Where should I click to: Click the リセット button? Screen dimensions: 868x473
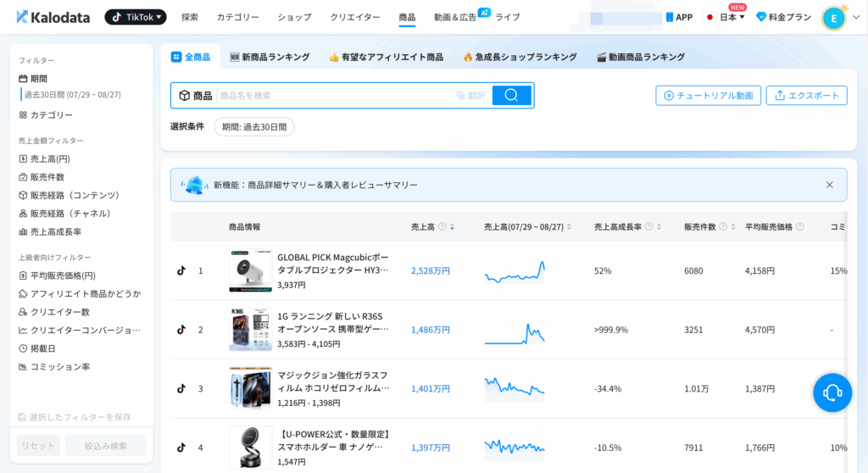coord(38,446)
